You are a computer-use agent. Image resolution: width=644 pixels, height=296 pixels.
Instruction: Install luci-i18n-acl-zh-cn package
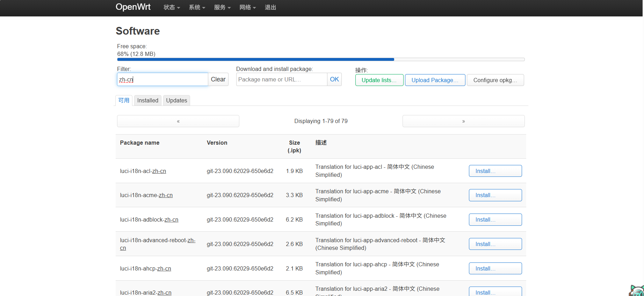tap(495, 171)
